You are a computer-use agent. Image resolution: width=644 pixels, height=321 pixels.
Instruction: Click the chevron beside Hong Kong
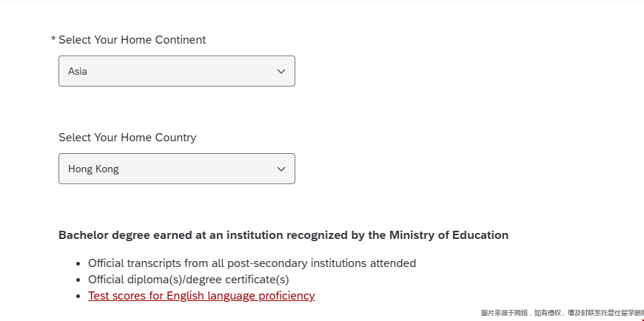tap(281, 169)
